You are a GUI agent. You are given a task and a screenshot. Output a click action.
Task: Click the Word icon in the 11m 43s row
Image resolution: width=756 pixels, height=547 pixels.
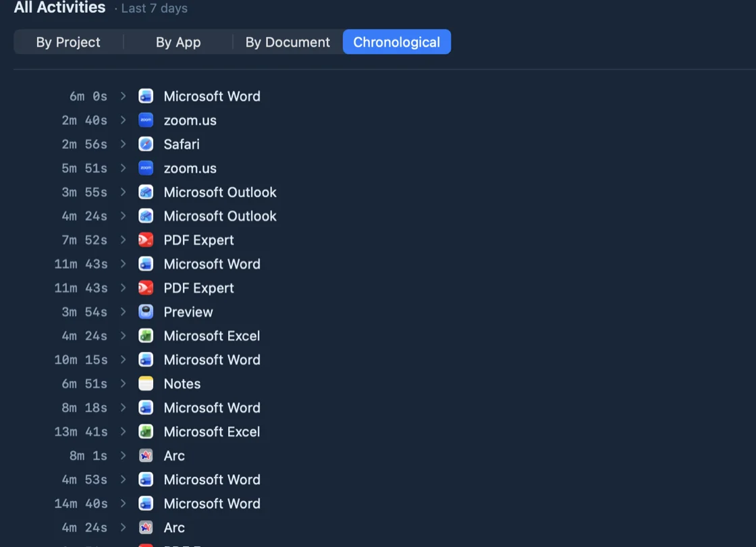146,264
